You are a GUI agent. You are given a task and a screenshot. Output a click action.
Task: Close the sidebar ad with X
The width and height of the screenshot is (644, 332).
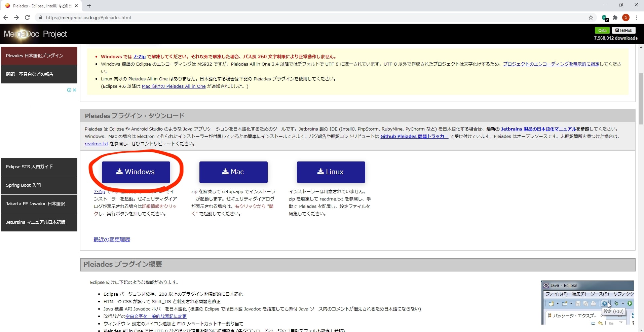pos(75,90)
